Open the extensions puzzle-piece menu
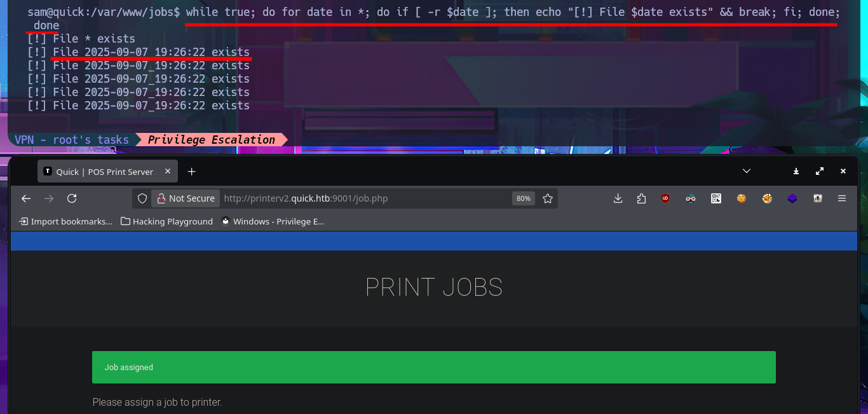The height and width of the screenshot is (414, 868). 641,198
